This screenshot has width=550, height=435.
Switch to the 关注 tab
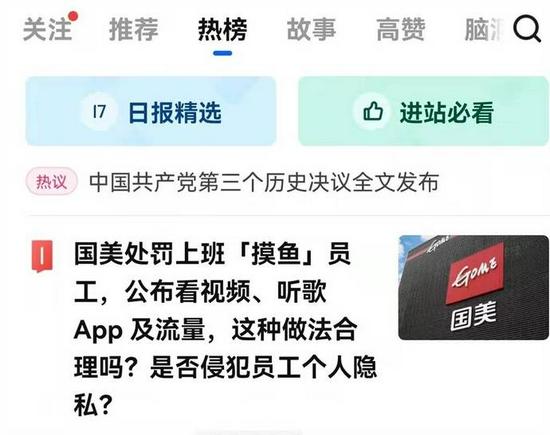tap(48, 29)
